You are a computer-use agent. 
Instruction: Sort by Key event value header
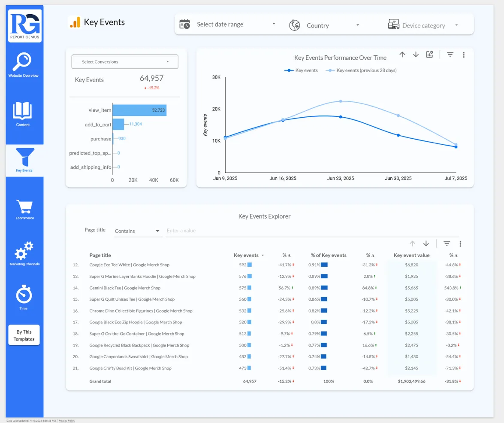coord(411,255)
